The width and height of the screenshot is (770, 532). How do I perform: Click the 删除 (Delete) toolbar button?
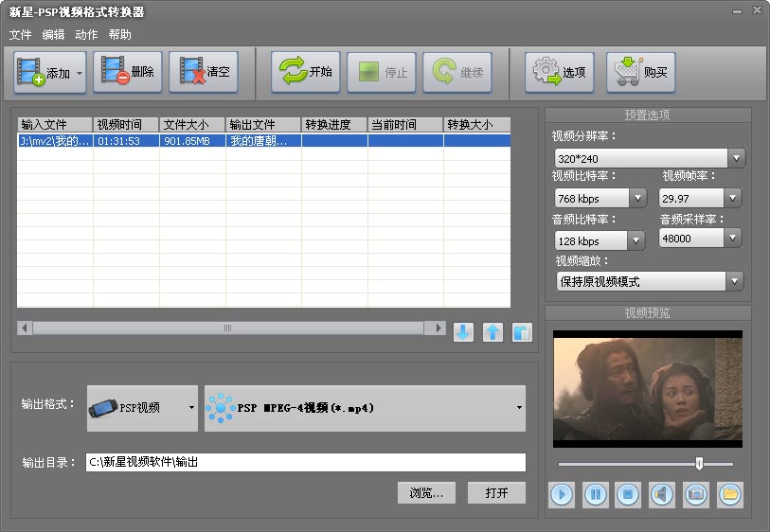[128, 72]
